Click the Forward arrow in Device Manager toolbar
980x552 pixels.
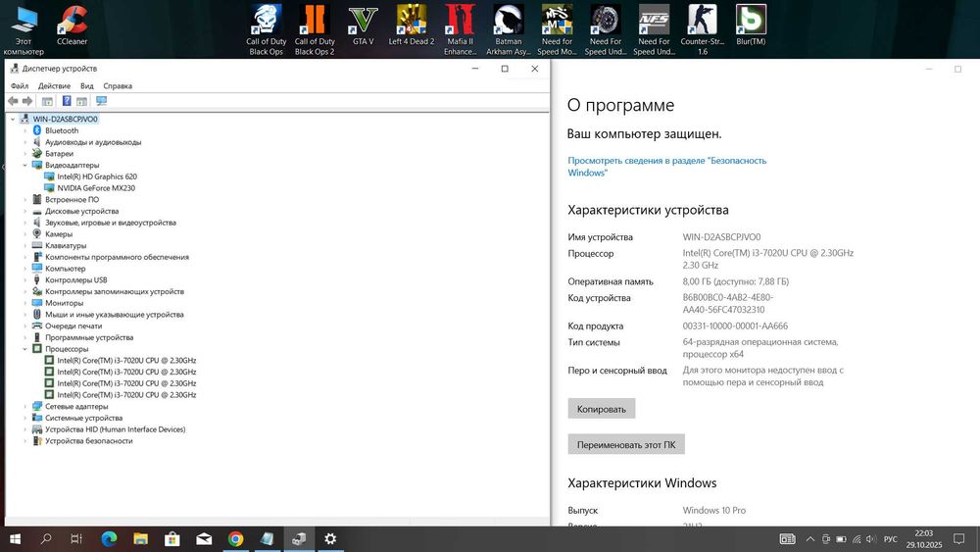tap(27, 101)
